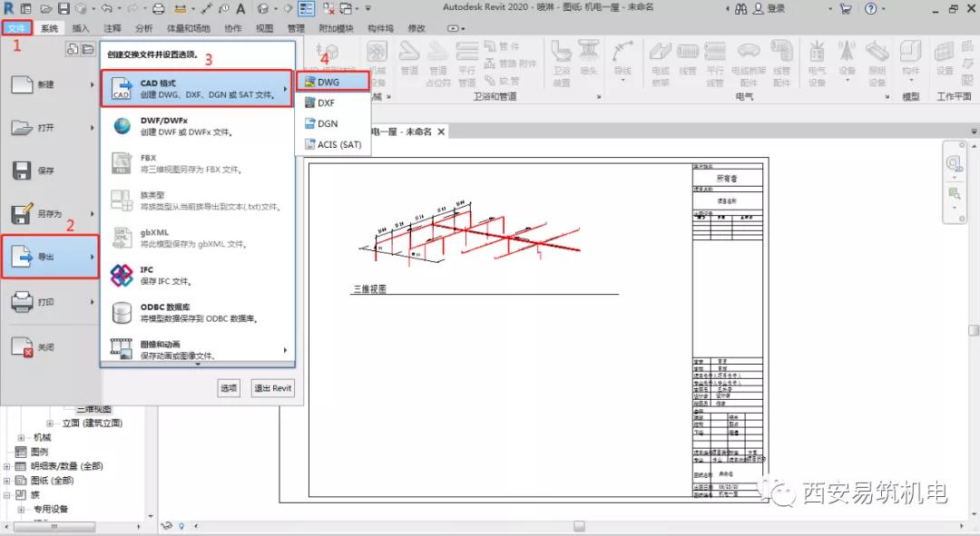The height and width of the screenshot is (536, 980).
Task: Switch to the View ribbon tab
Action: [x=264, y=28]
